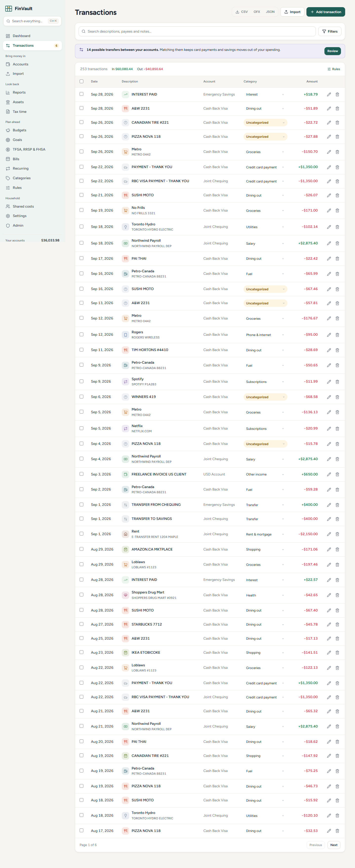This screenshot has height=868, width=355.
Task: Delete the AMAZON.CA MKTPLACE transaction
Action: tap(337, 550)
